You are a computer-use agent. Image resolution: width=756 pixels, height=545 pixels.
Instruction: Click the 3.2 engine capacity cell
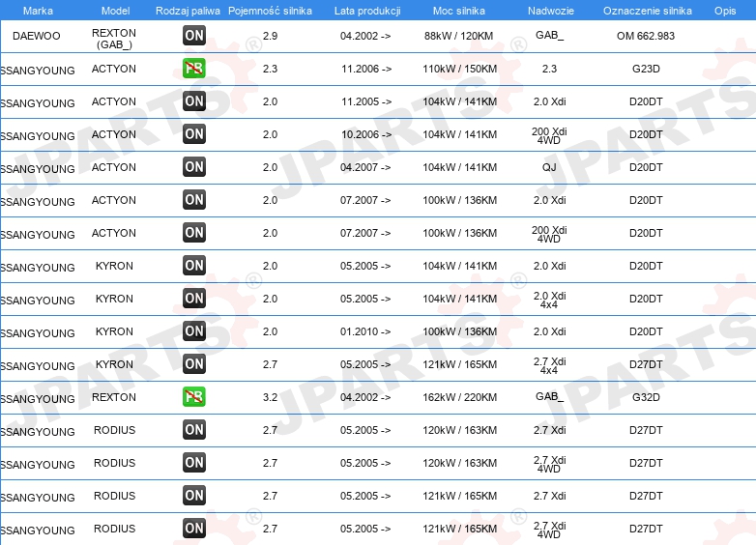(270, 397)
